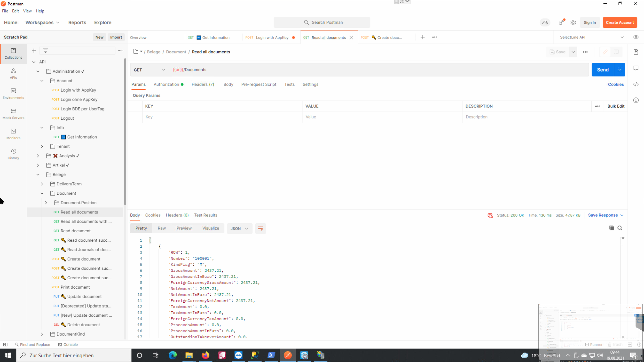Copy the response body using copy icon
This screenshot has height=362, width=644.
pyautogui.click(x=611, y=228)
